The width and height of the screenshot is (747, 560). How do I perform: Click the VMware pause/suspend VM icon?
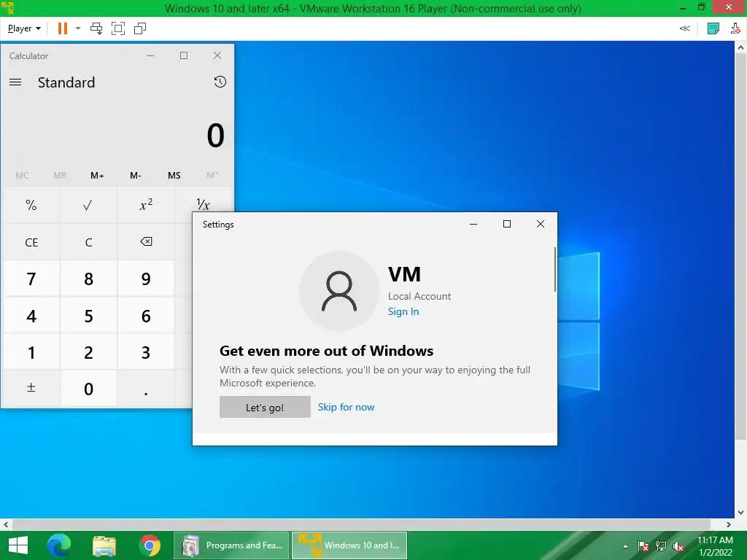coord(63,28)
